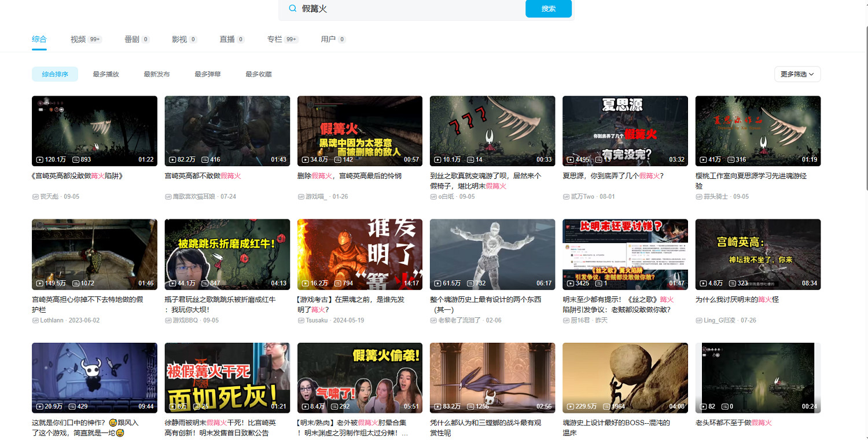The width and height of the screenshot is (868, 440).
Task: Select 最新发布 sorting option
Action: 157,74
